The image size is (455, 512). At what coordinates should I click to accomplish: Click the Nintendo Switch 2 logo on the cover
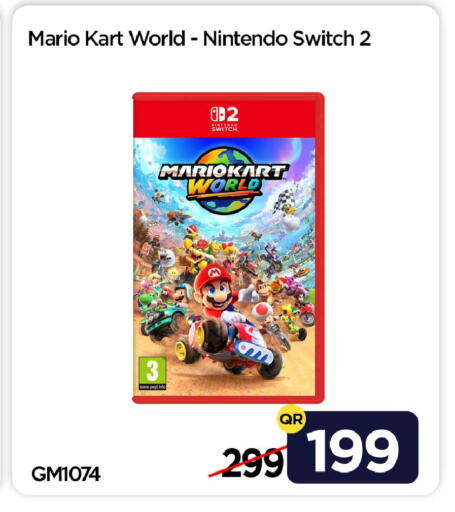tap(224, 119)
